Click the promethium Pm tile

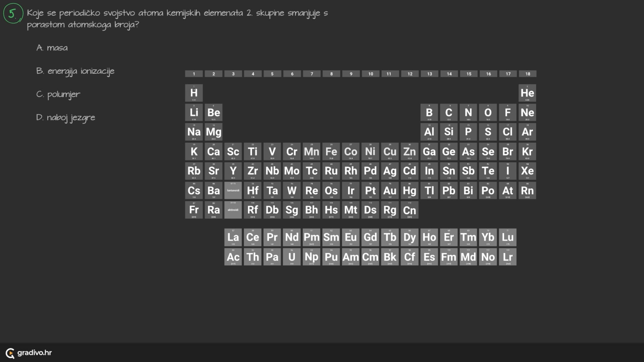click(312, 237)
